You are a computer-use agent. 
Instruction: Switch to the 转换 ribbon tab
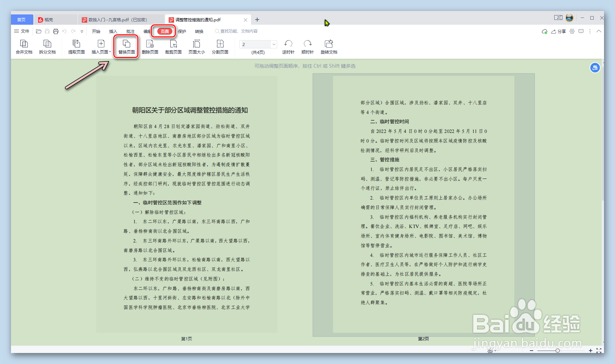pyautogui.click(x=199, y=31)
